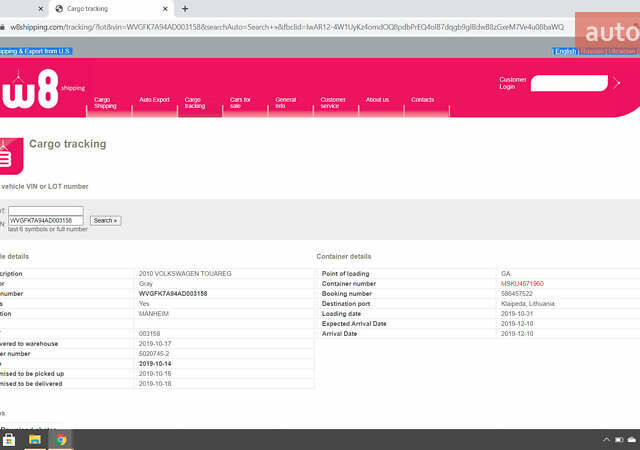Open the About us page
The image size is (640, 450).
coord(377,100)
